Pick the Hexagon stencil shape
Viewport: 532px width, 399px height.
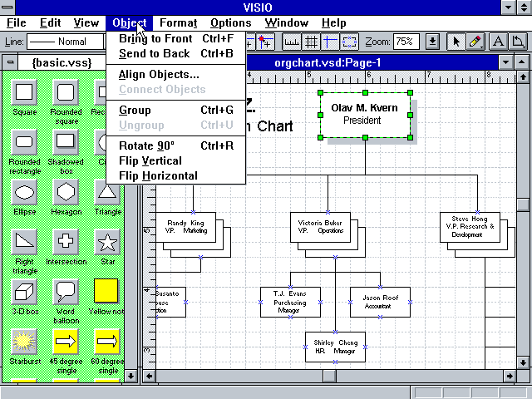pos(66,192)
